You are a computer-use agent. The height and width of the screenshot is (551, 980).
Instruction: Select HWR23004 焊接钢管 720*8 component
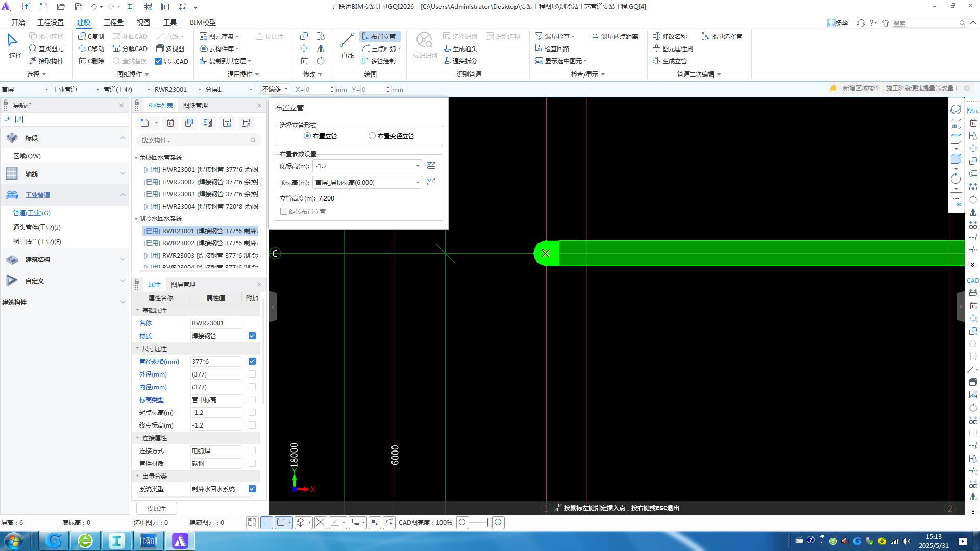click(x=201, y=206)
